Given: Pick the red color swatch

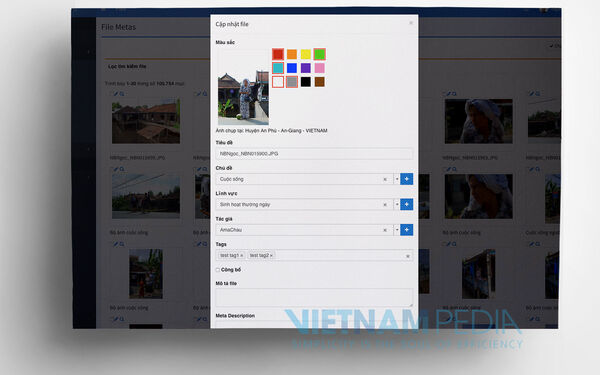Looking at the screenshot, I should click(x=278, y=54).
